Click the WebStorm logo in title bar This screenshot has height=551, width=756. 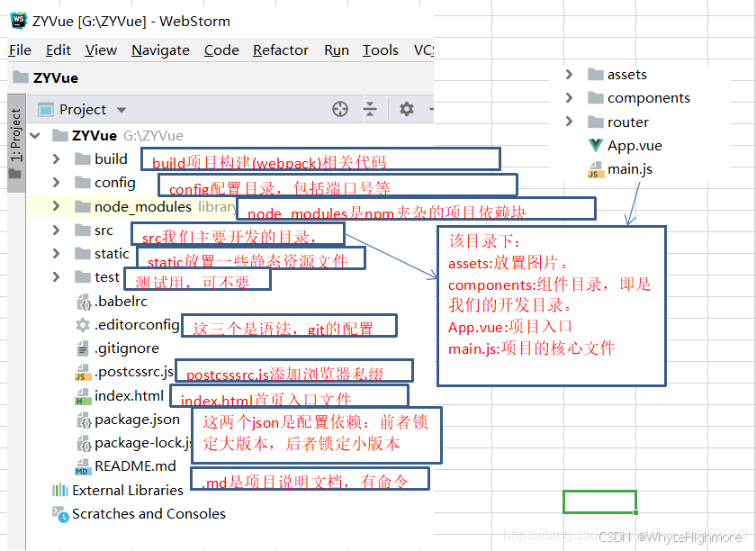18,21
